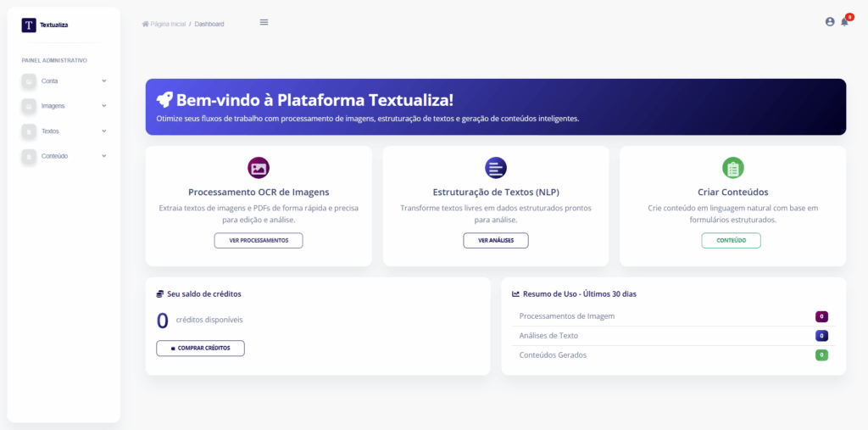Click the text structuring NLP icon
This screenshot has height=430, width=868.
click(x=496, y=168)
